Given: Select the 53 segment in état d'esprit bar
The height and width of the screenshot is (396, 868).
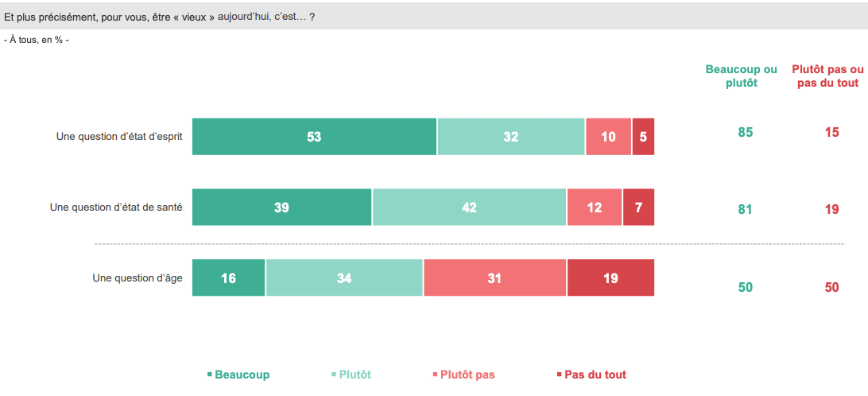Looking at the screenshot, I should [315, 136].
